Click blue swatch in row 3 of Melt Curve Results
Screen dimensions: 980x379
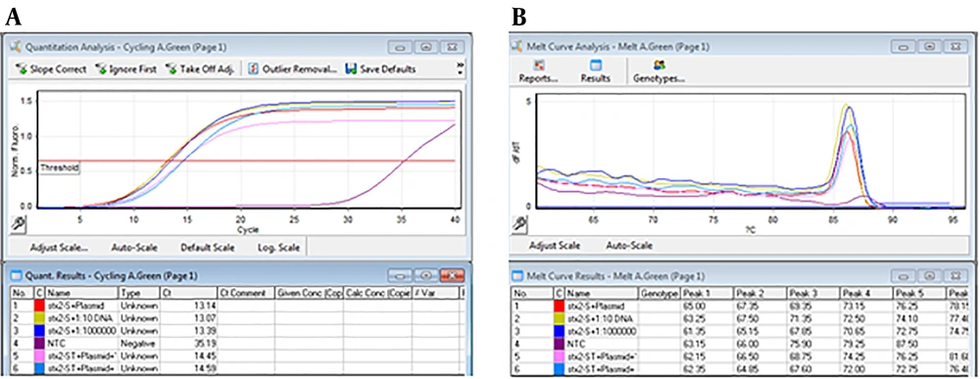pos(559,331)
